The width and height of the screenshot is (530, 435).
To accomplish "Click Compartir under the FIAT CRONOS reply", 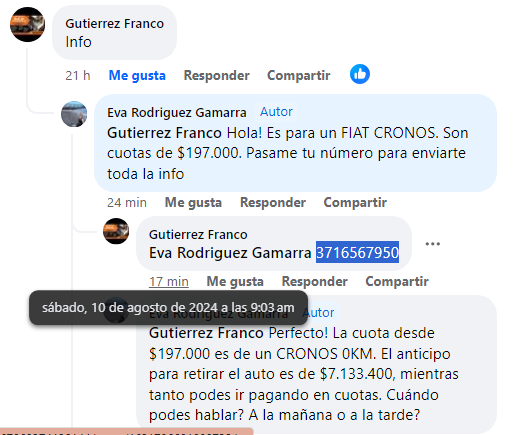I will [x=355, y=202].
